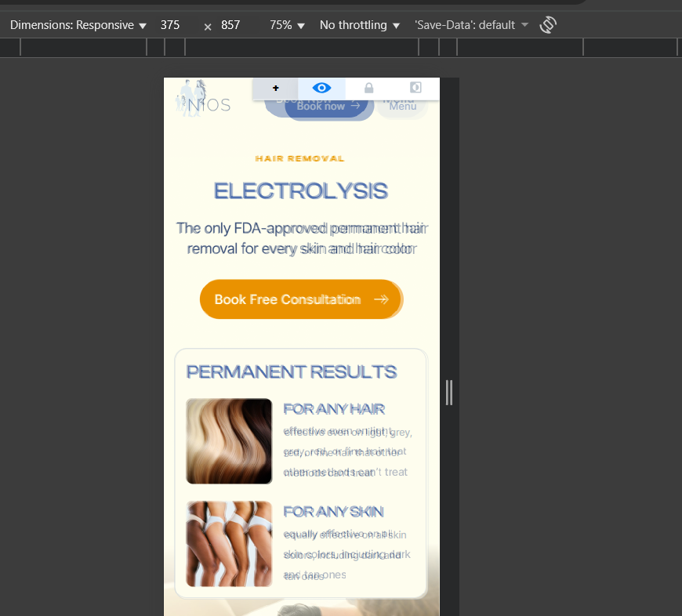682x616 pixels.
Task: Click the HAIR REMOVAL label
Action: 299,158
